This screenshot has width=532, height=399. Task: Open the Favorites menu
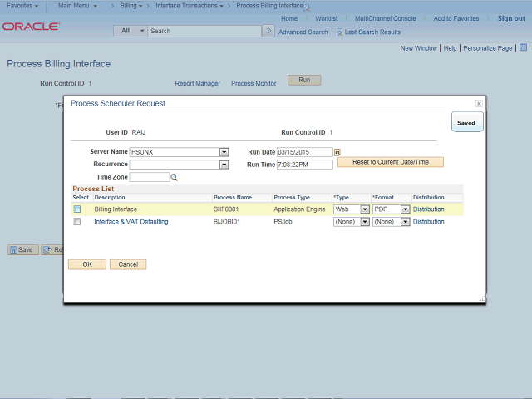coord(23,6)
